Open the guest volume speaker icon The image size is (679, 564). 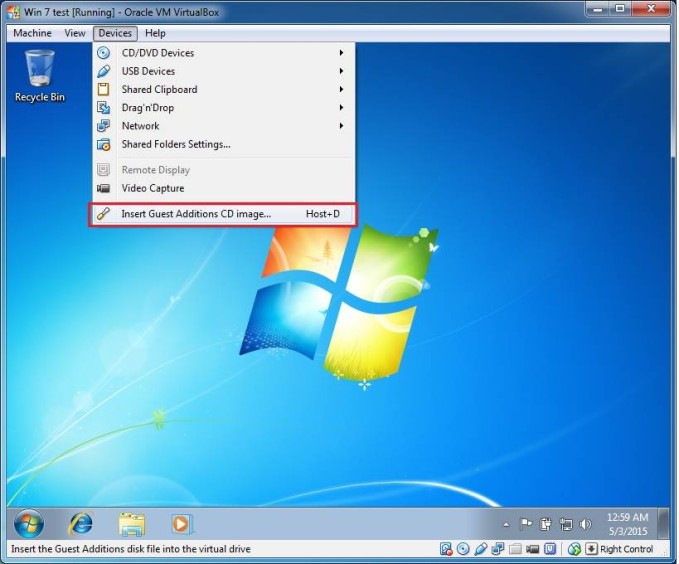point(585,525)
